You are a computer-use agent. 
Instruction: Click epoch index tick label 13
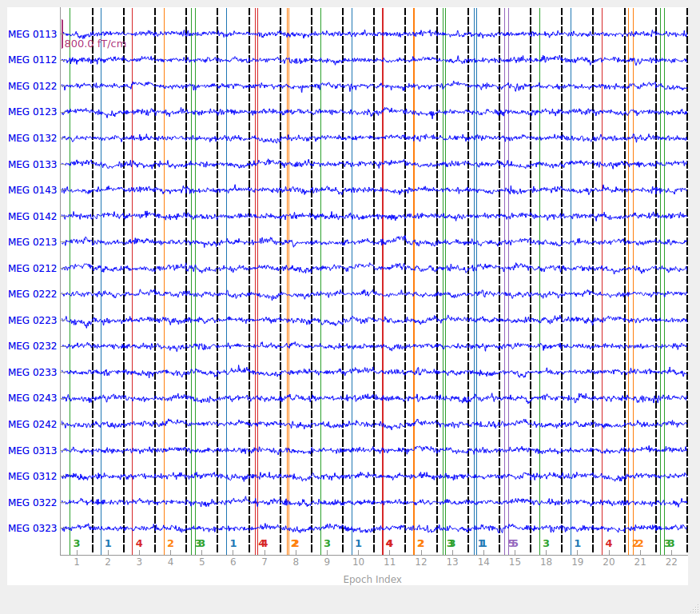coord(452,562)
